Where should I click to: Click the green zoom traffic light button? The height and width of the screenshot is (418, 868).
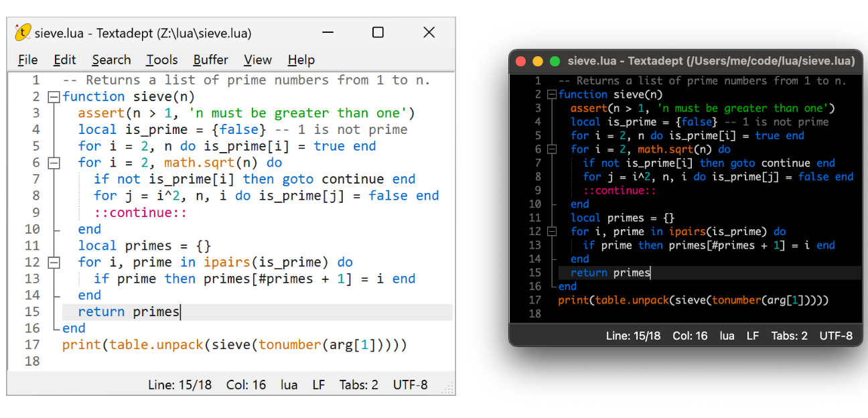coord(554,60)
